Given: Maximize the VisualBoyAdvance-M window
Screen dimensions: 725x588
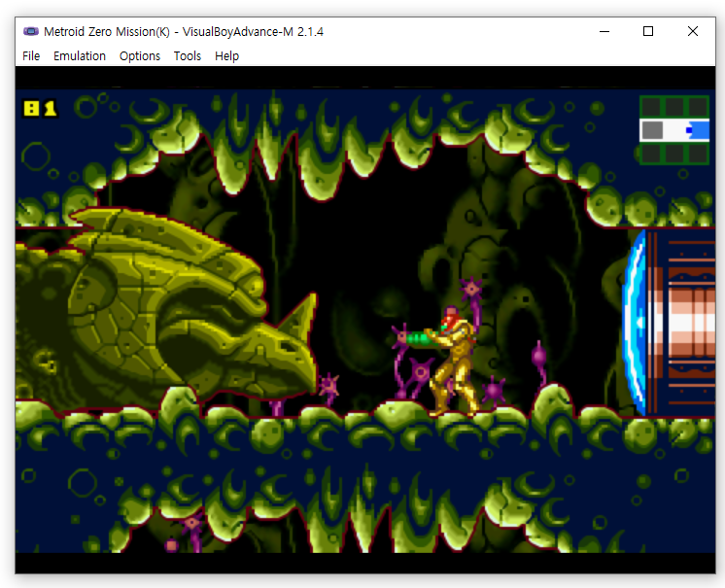Looking at the screenshot, I should [x=648, y=31].
